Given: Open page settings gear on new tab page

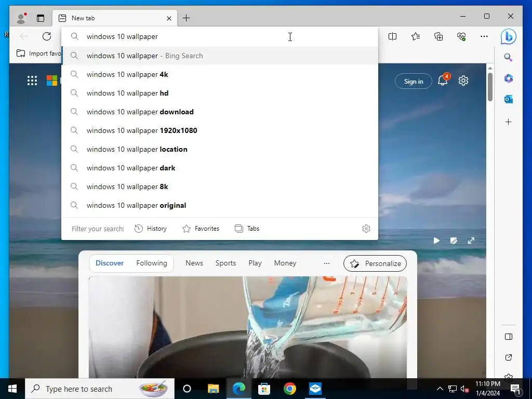Looking at the screenshot, I should [x=463, y=81].
